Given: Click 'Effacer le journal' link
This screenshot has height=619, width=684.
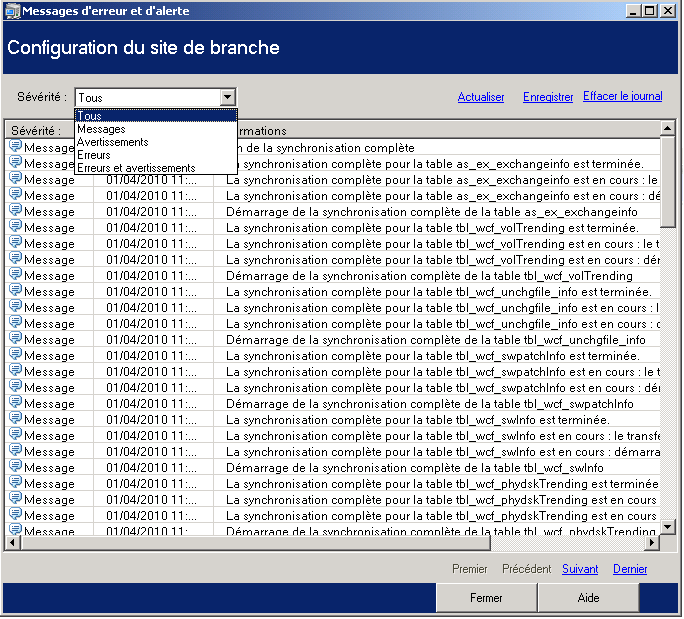Looking at the screenshot, I should 622,96.
